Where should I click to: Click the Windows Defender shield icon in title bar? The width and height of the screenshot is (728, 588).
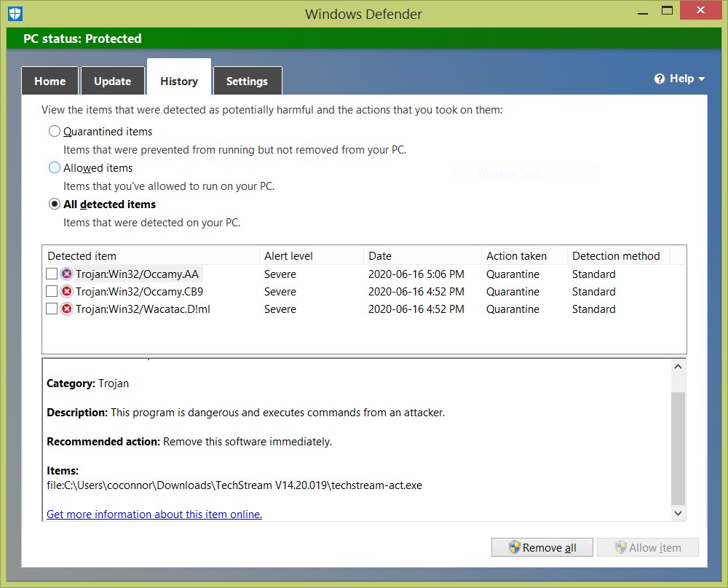click(x=15, y=13)
